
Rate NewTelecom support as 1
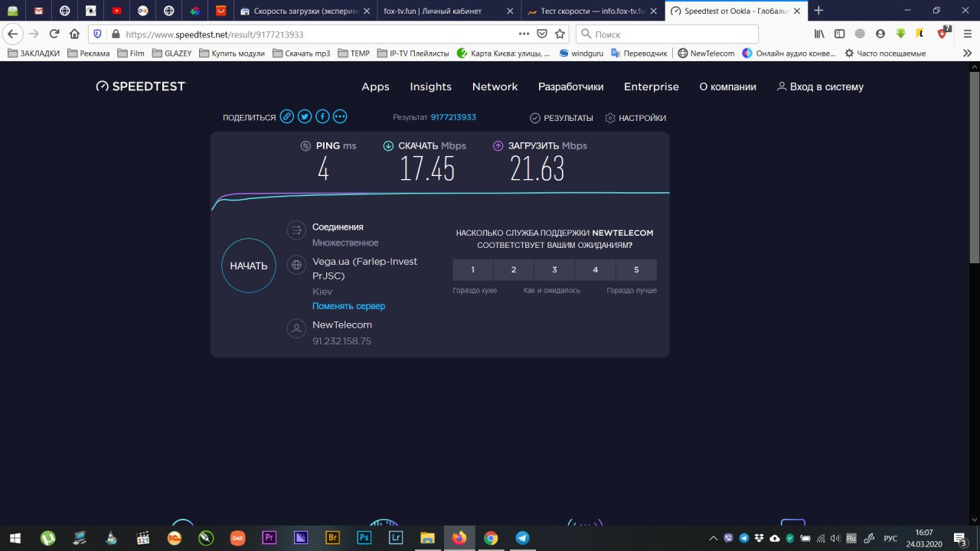pyautogui.click(x=473, y=269)
